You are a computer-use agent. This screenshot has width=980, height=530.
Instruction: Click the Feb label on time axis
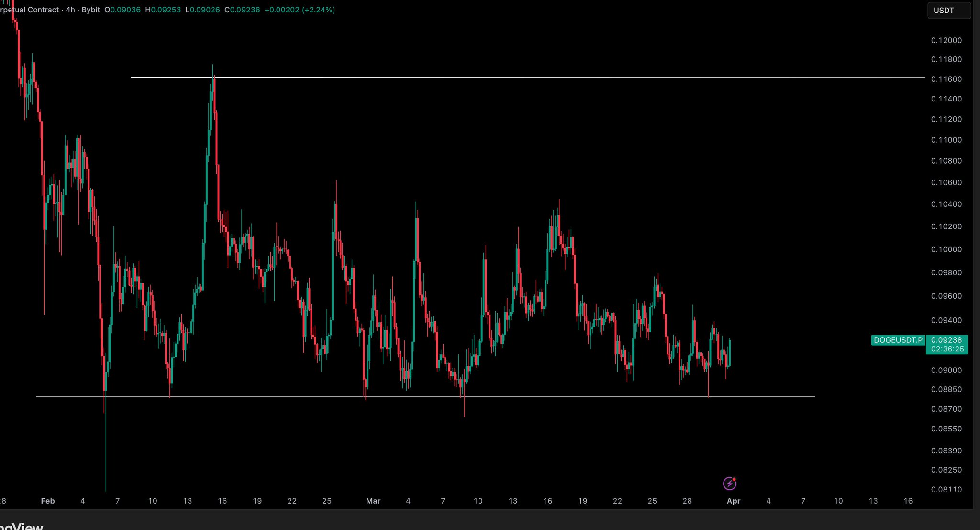tap(48, 501)
